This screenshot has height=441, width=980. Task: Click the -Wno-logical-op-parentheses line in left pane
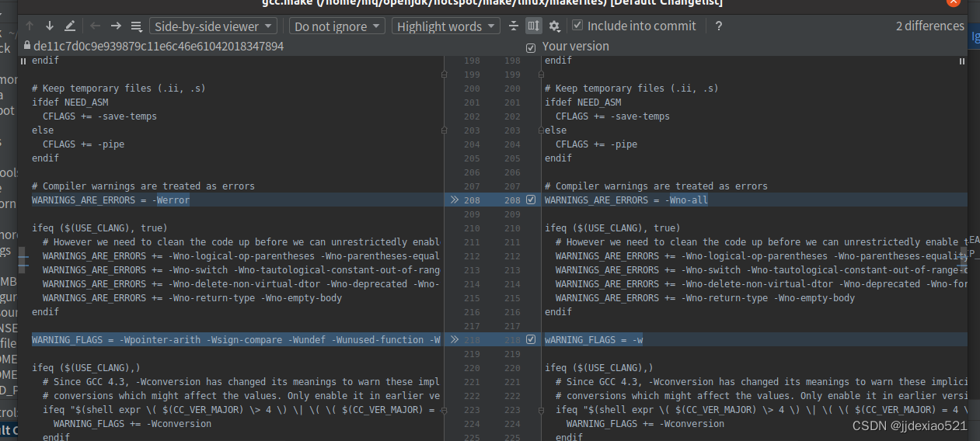(x=242, y=255)
